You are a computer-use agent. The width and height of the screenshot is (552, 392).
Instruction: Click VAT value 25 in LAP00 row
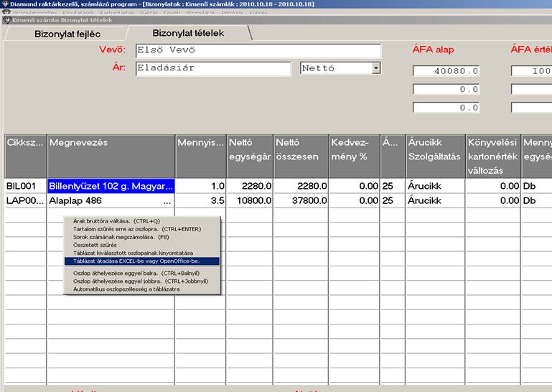pos(393,201)
